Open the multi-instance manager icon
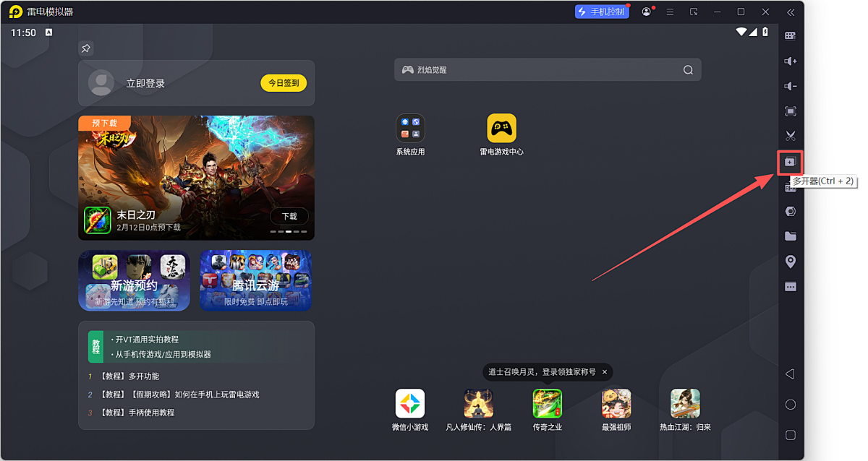This screenshot has width=868, height=461. click(x=791, y=162)
